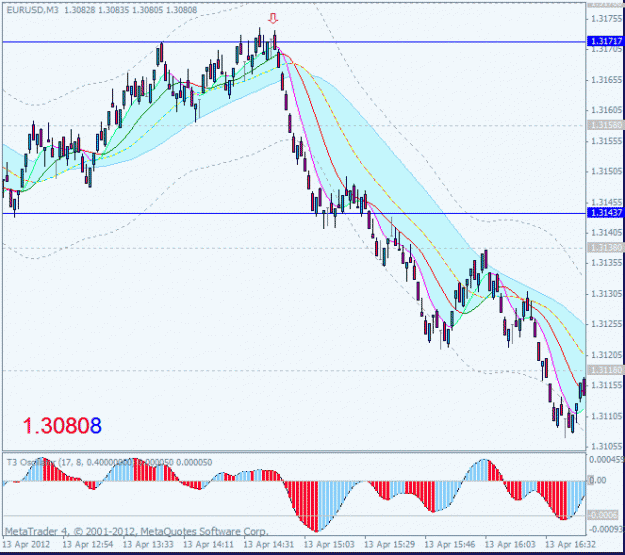Click the 13 Apr 15:03 time label
The image size is (625, 555).
tap(329, 544)
